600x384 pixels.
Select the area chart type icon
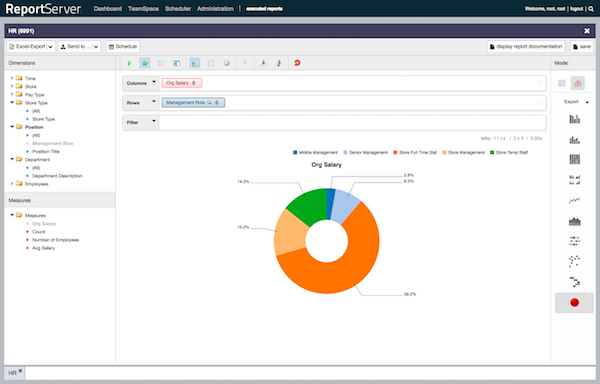(574, 221)
